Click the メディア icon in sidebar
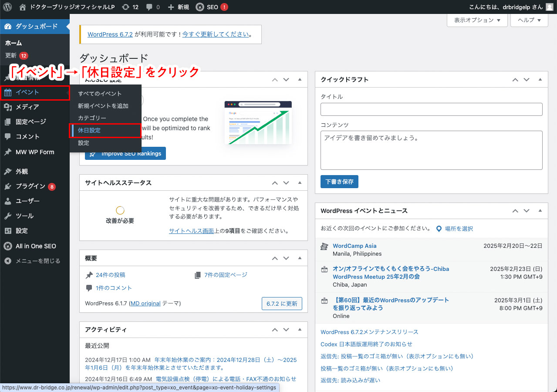This screenshot has width=557, height=392. 8,107
